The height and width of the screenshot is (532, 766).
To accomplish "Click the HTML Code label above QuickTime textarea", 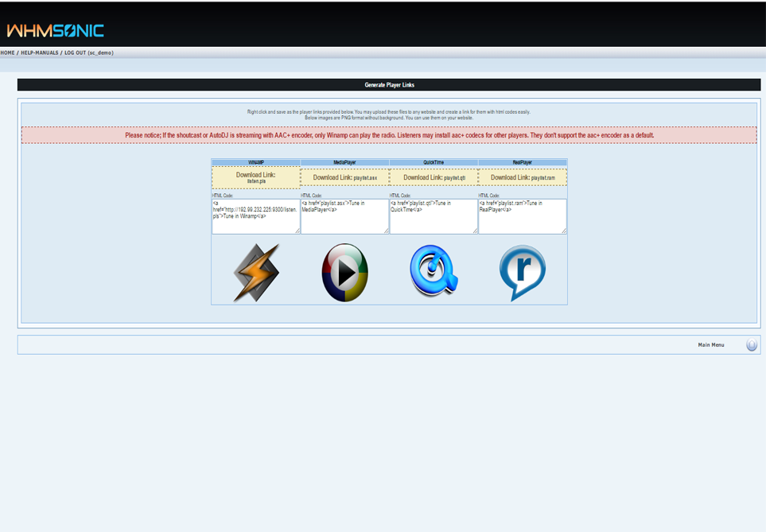I will [x=401, y=196].
